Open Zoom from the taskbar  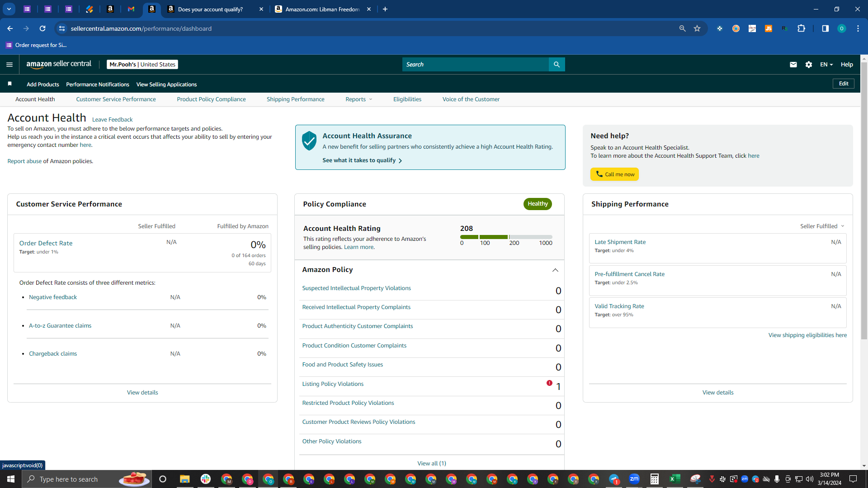[x=634, y=479]
